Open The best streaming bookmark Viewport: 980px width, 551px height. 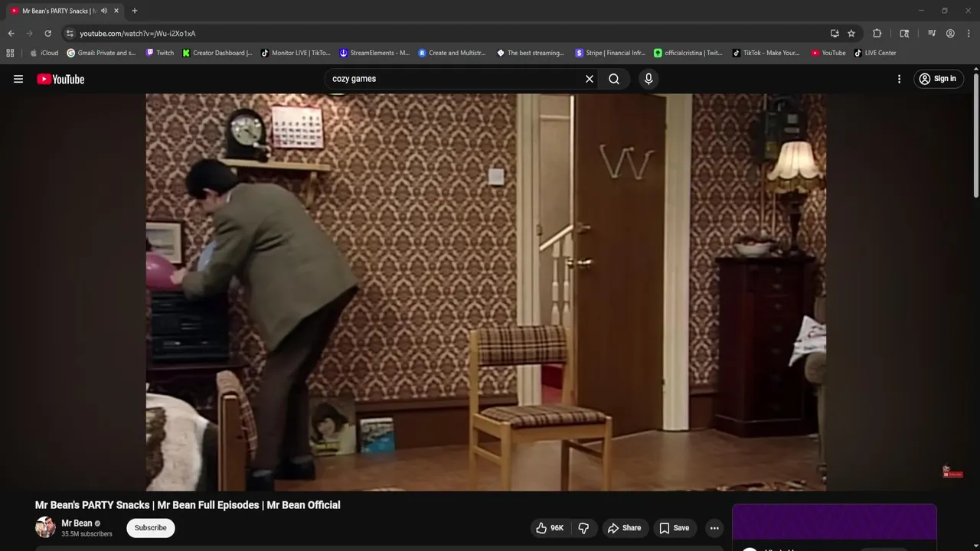pos(531,53)
